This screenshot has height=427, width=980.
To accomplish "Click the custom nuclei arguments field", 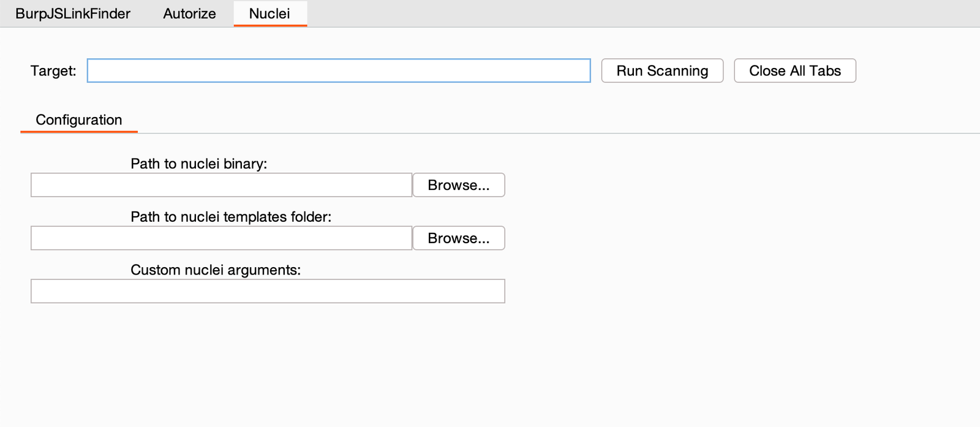I will (268, 291).
